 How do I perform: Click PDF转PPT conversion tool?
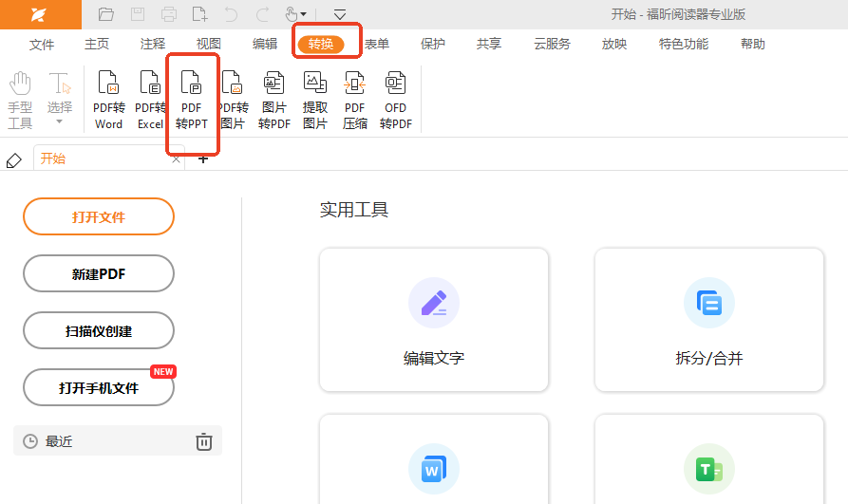192,100
